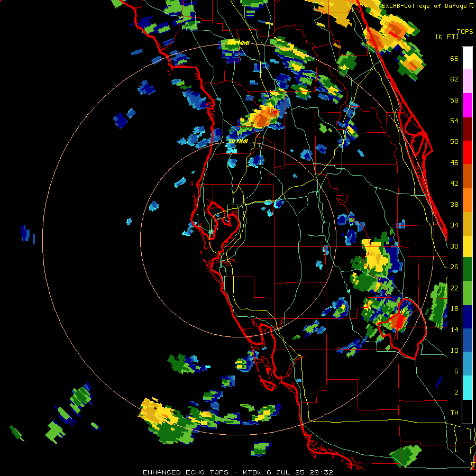
Task: Click the medium blue legend swatch beside 10
Action: click(467, 340)
